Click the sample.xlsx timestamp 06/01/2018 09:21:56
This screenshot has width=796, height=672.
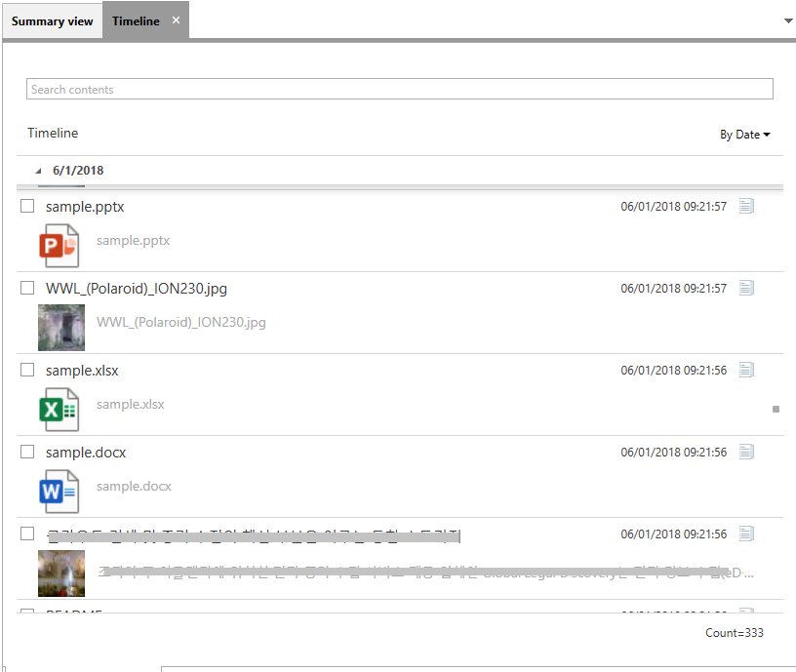pos(674,371)
